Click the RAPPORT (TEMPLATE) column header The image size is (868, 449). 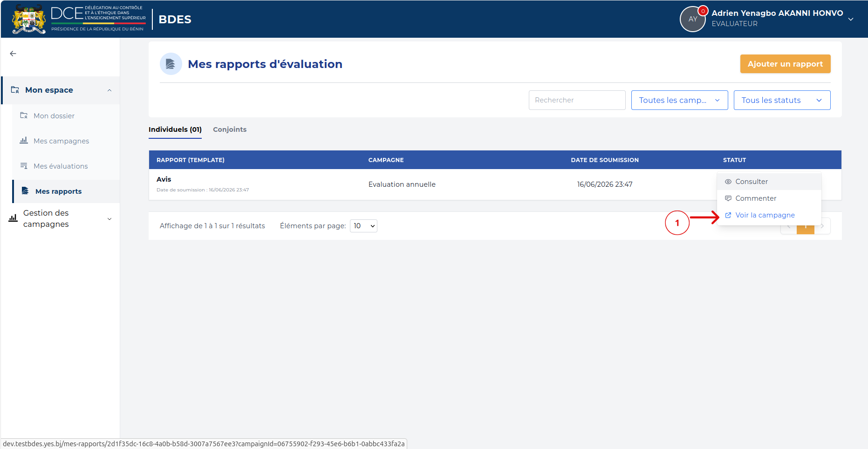pos(190,160)
